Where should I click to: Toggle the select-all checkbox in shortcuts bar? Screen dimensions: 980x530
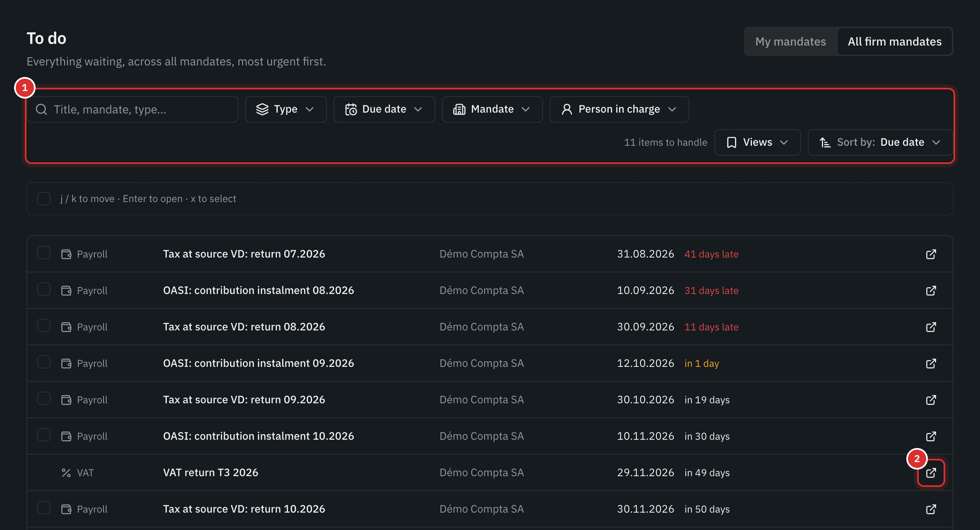[x=44, y=199]
